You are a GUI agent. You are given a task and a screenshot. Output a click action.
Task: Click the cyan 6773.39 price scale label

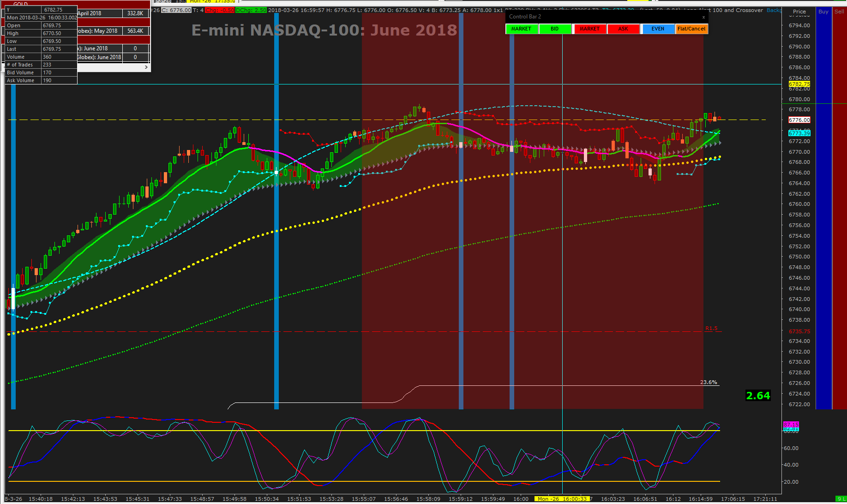point(799,133)
